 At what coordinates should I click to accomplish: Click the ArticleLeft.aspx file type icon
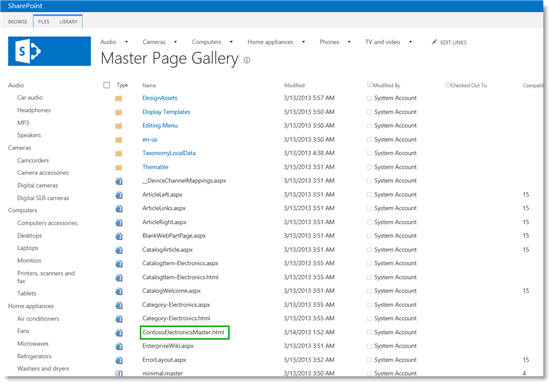pyautogui.click(x=119, y=195)
